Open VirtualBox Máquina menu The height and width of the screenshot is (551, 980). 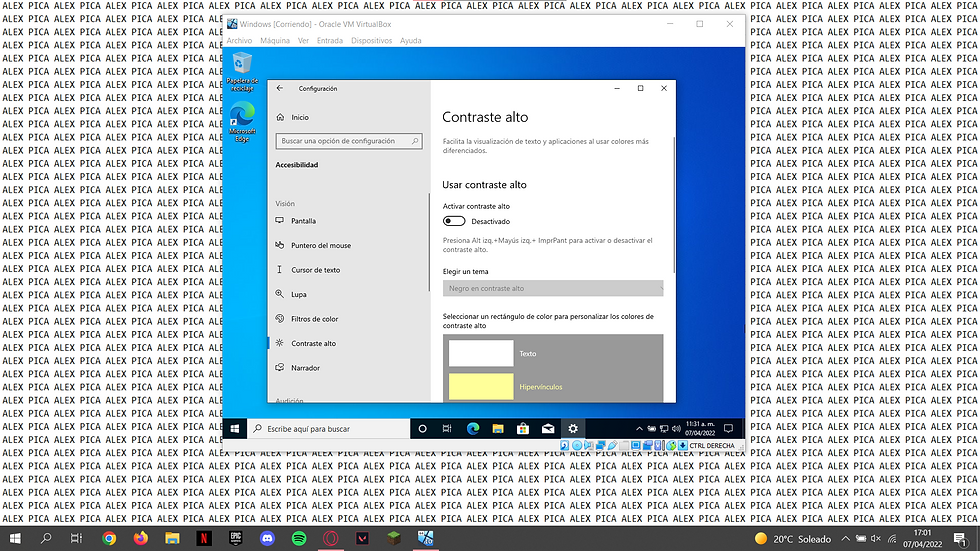point(275,41)
